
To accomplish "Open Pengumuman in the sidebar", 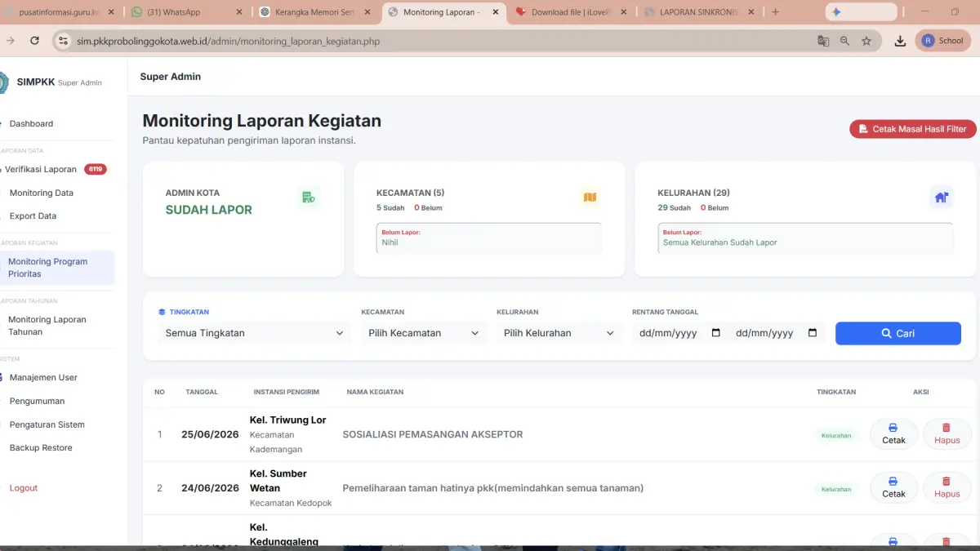I will [x=37, y=402].
